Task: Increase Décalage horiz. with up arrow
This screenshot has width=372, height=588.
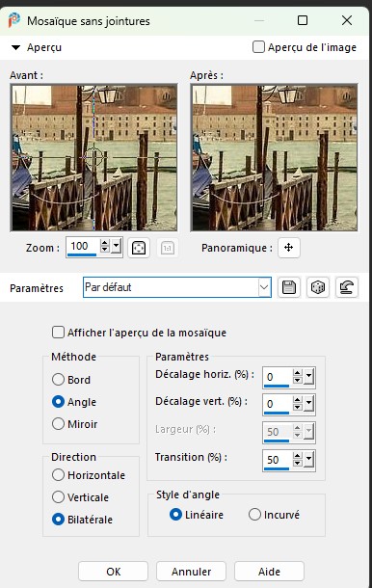Action: point(298,373)
